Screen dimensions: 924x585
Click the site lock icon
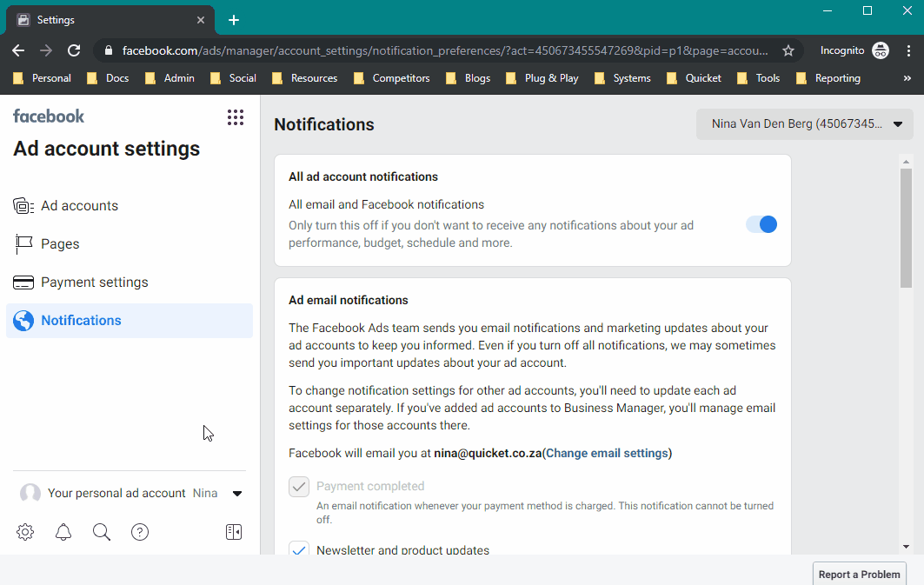point(109,50)
